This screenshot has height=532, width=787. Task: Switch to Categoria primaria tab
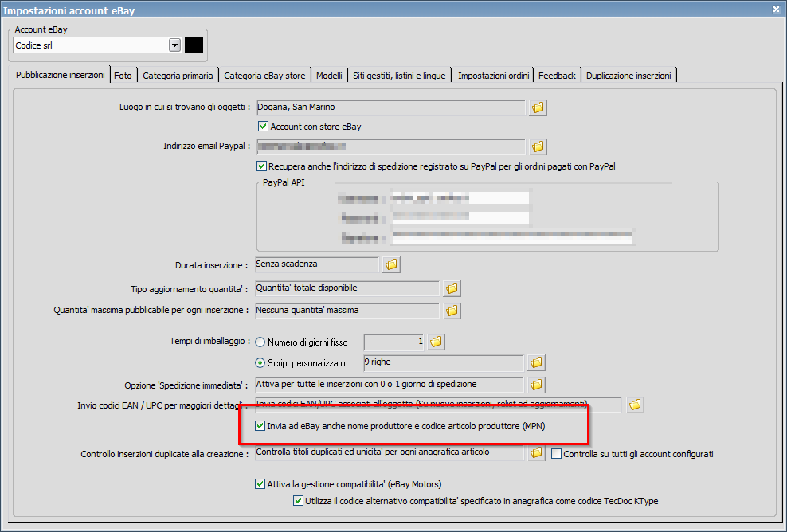pos(178,76)
